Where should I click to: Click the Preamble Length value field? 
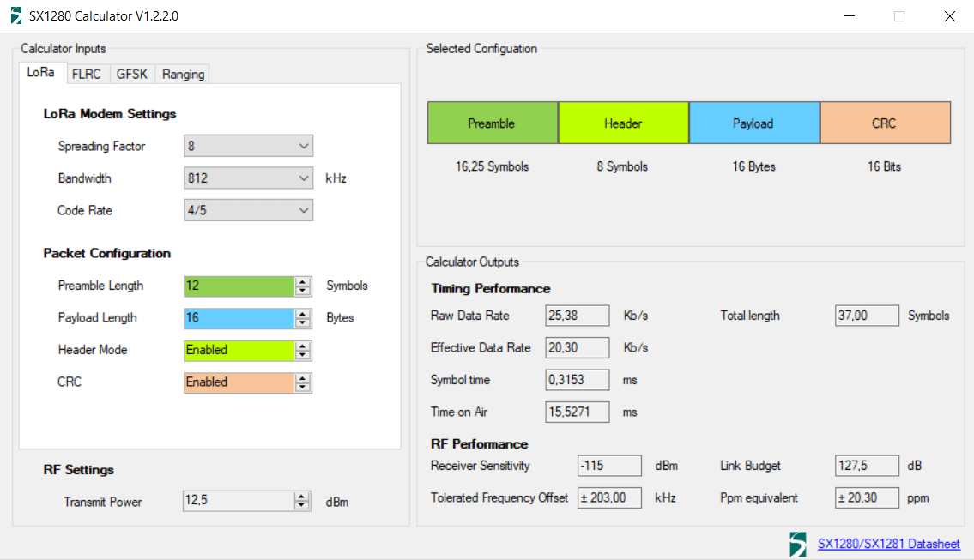pos(239,286)
